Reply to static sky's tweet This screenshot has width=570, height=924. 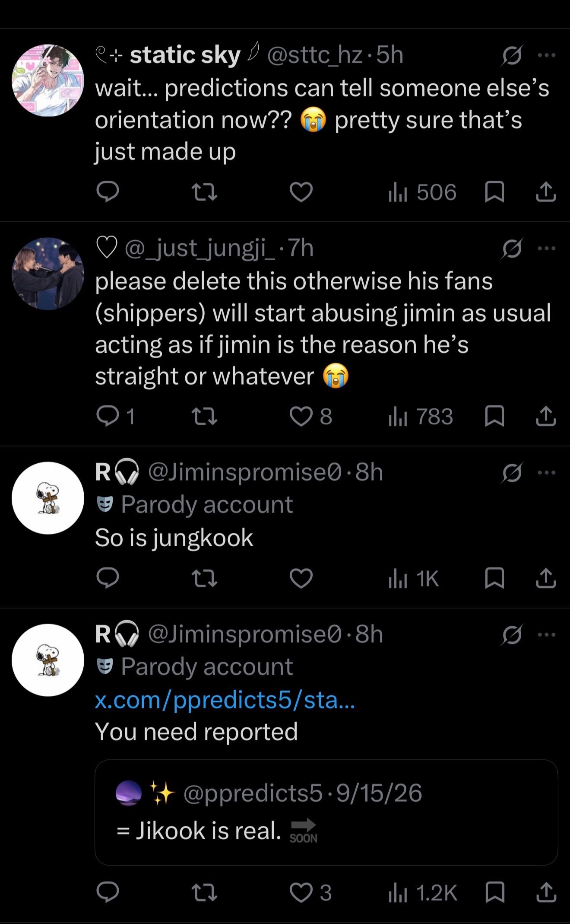pyautogui.click(x=107, y=192)
